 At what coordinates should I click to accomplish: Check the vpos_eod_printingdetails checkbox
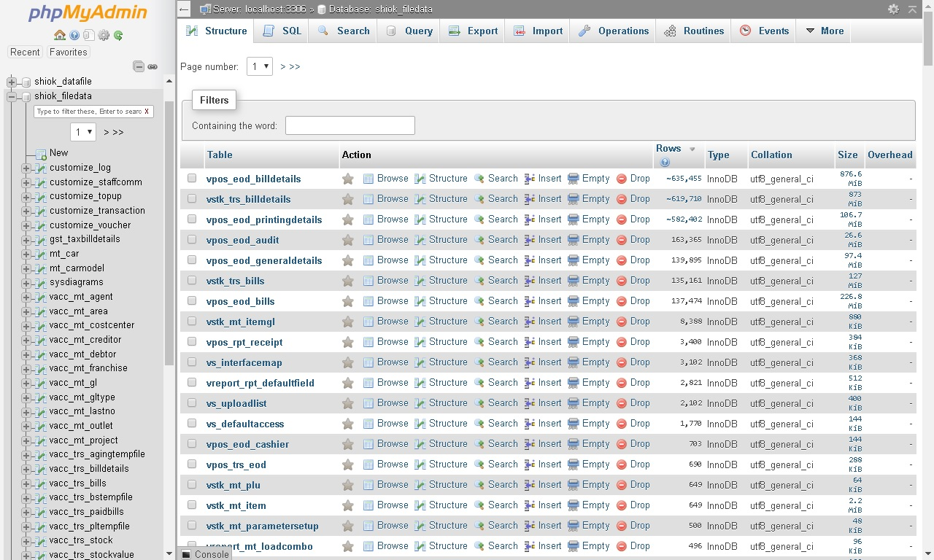[192, 219]
